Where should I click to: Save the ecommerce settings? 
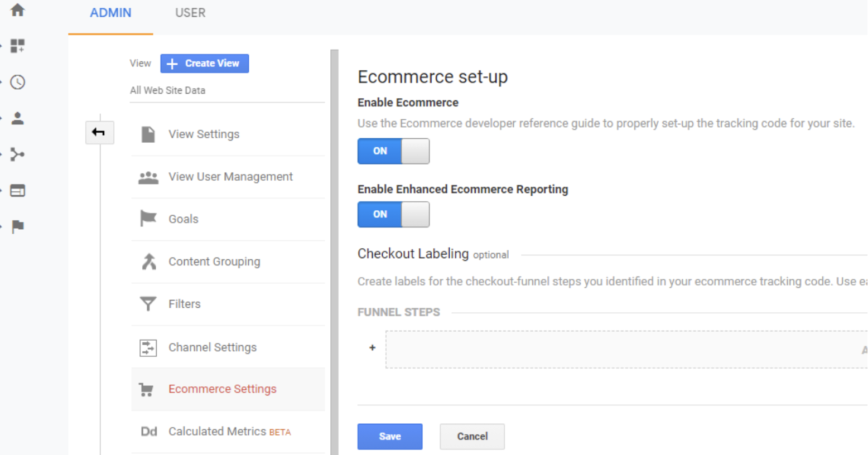pos(389,436)
